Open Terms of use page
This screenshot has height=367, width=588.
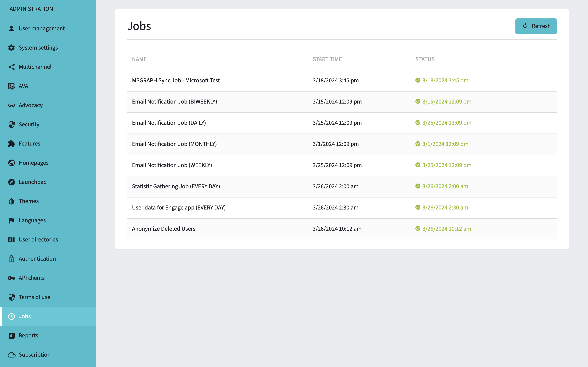(48, 297)
